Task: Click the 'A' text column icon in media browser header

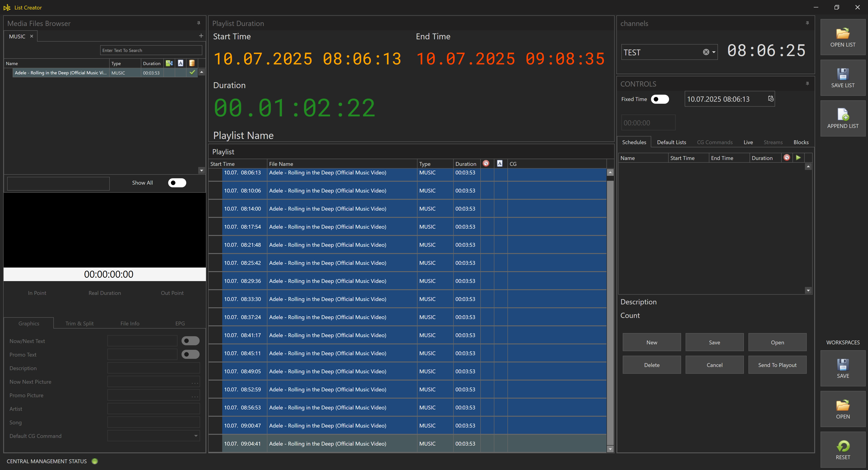Action: click(181, 63)
